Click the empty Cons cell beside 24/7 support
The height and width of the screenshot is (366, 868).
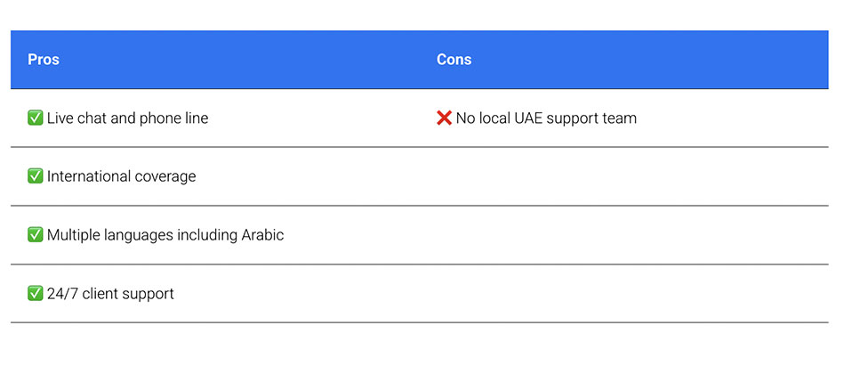(623, 294)
